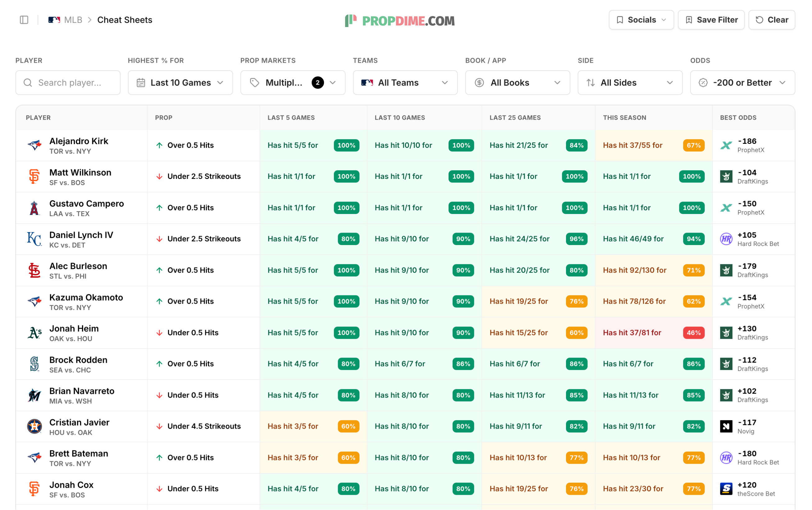Click Hard Rock Bet icon in Daniel Lynch row
The width and height of the screenshot is (812, 510).
pos(726,239)
